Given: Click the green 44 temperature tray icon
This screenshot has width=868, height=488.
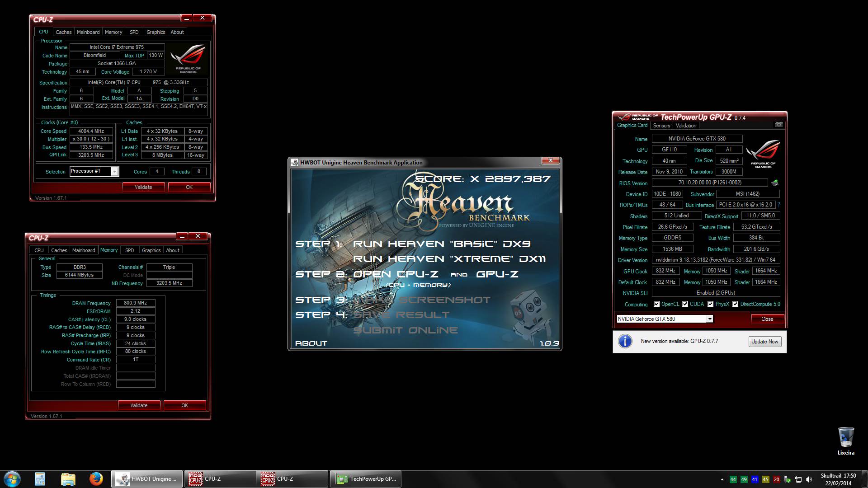Looking at the screenshot, I should pos(733,479).
